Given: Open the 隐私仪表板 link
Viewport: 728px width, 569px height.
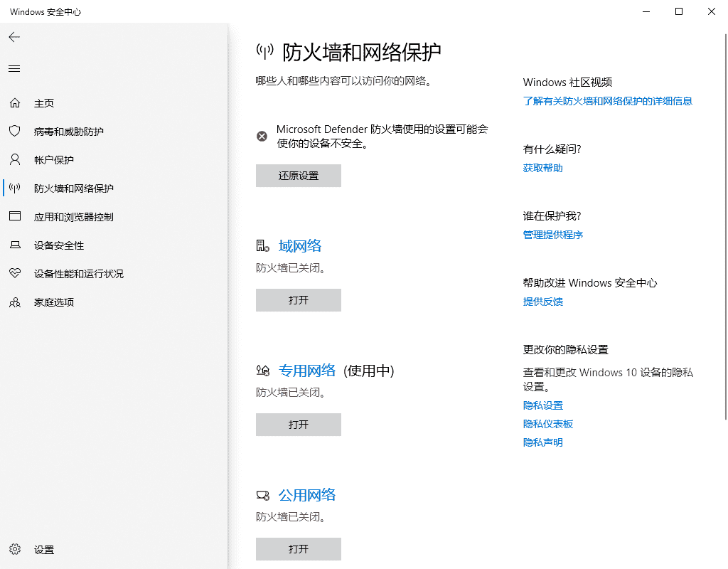Looking at the screenshot, I should click(x=547, y=423).
